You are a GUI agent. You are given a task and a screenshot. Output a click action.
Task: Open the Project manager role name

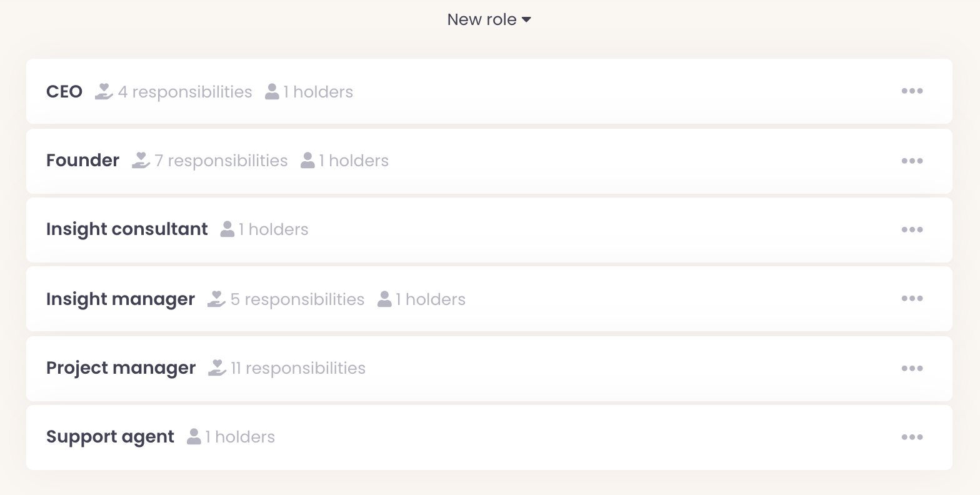pos(121,368)
